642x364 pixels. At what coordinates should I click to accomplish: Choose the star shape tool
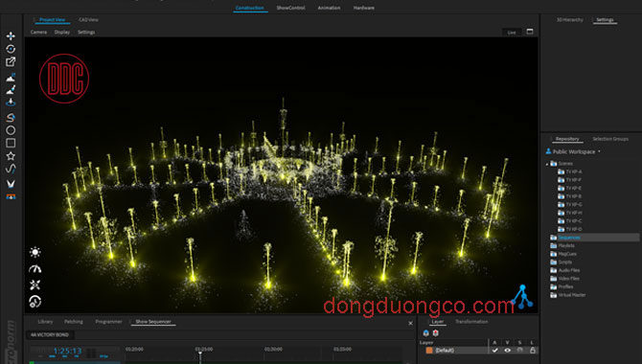[x=11, y=156]
